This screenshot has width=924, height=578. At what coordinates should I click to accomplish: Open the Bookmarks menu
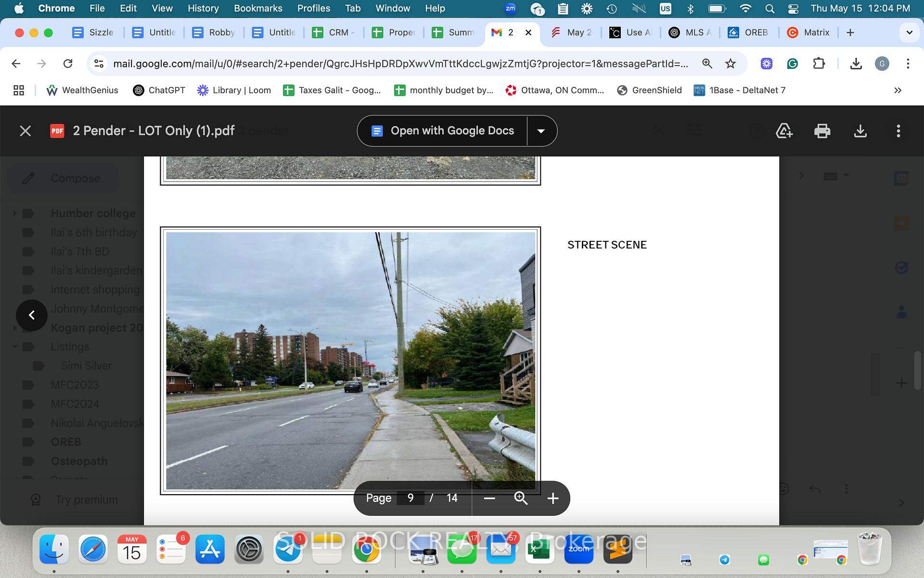tap(258, 8)
